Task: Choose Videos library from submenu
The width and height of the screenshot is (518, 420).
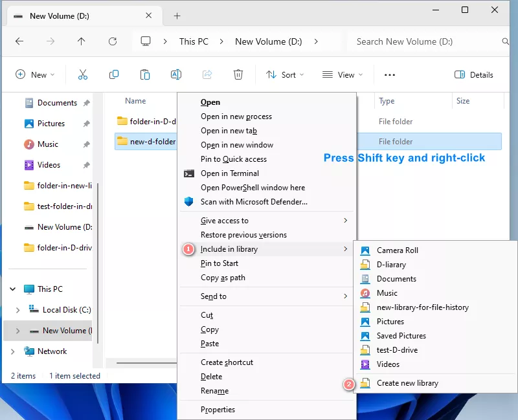Action: click(434, 364)
